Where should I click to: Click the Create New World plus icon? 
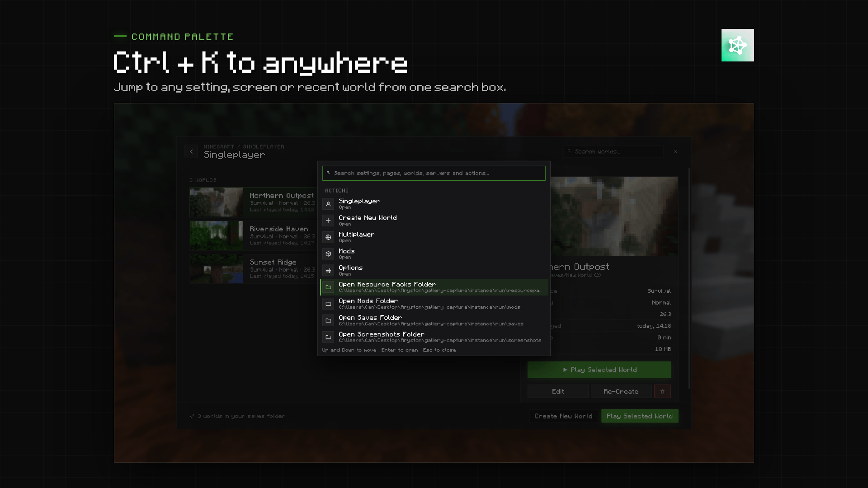coord(328,221)
